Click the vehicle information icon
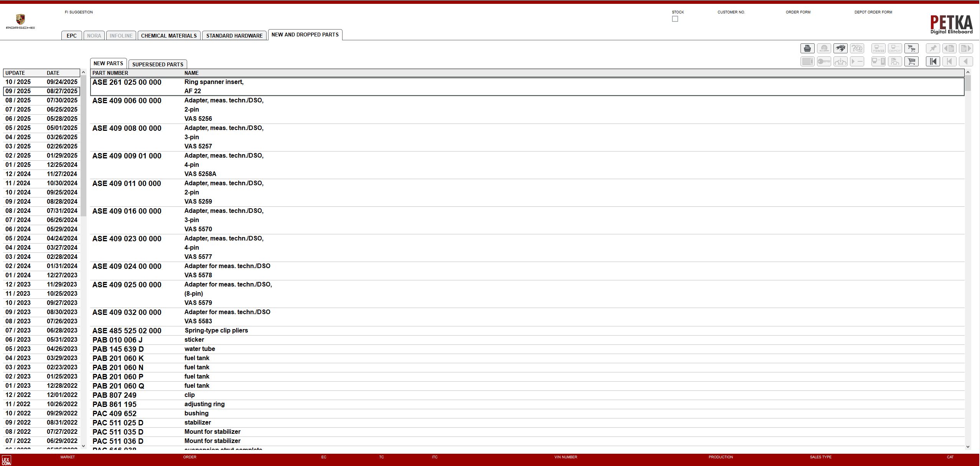 click(840, 61)
